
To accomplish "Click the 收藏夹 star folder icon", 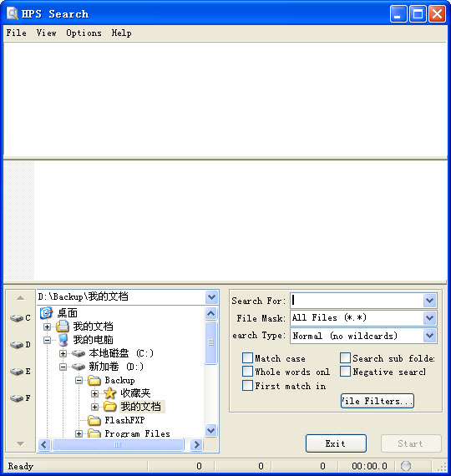I will click(109, 393).
